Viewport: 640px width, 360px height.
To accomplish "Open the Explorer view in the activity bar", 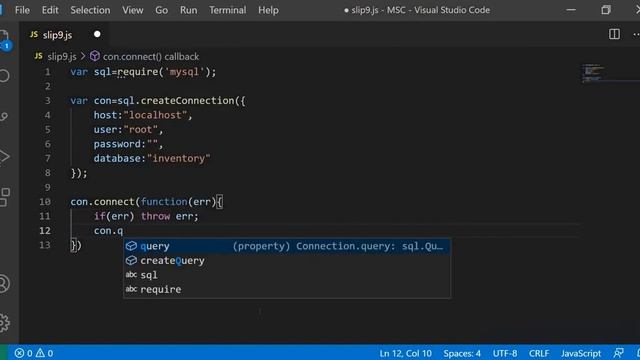I will [x=4, y=40].
